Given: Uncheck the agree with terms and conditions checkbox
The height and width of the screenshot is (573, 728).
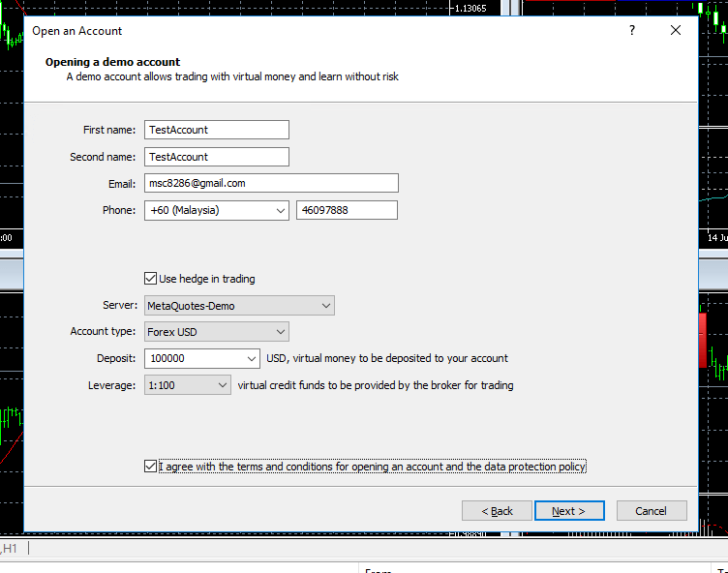Looking at the screenshot, I should (150, 467).
